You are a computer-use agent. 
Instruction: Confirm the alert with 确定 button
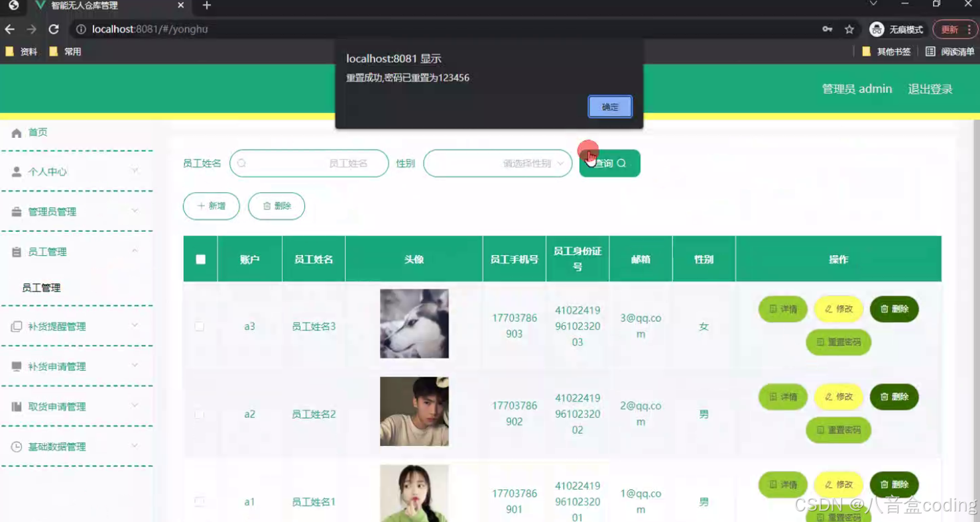610,107
